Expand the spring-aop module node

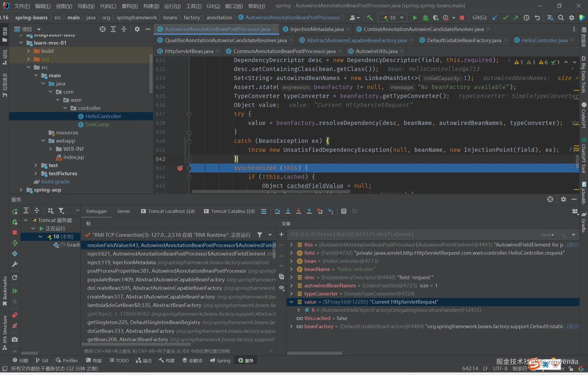(x=21, y=190)
